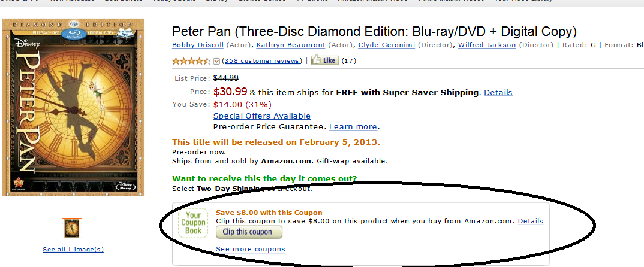Open Wilfred Jackson director link
Image resolution: width=644 pixels, height=267 pixels.
click(487, 45)
